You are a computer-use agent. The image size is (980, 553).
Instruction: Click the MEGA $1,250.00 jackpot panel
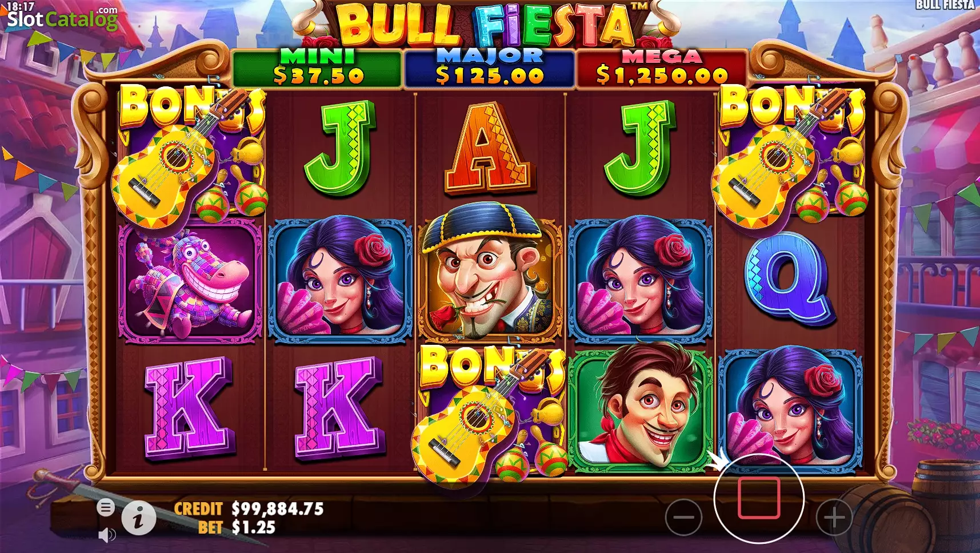662,68
